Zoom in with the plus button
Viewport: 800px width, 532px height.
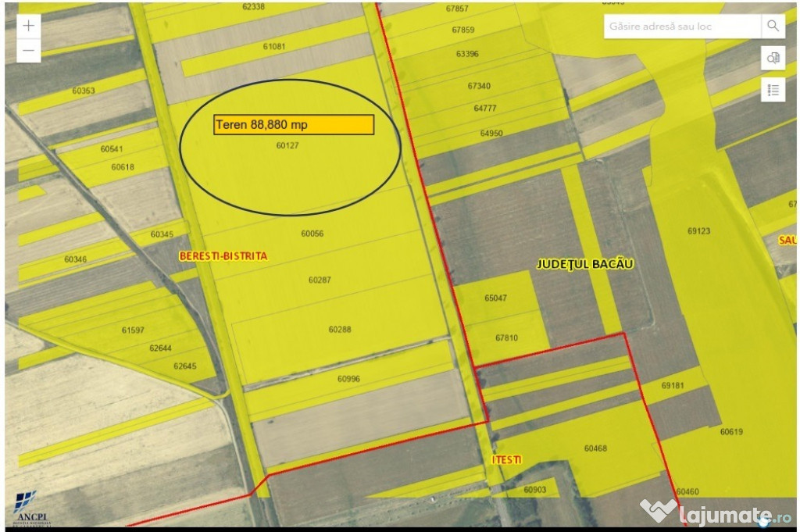(29, 25)
